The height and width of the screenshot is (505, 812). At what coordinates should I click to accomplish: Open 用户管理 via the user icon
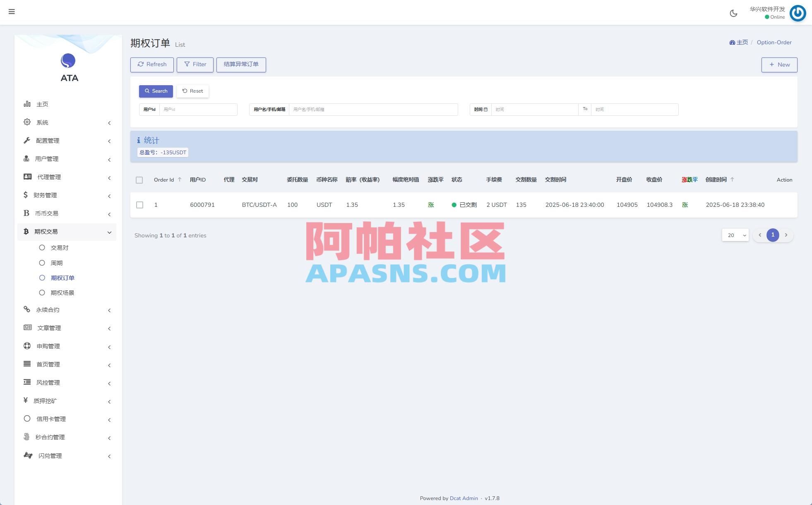26,158
